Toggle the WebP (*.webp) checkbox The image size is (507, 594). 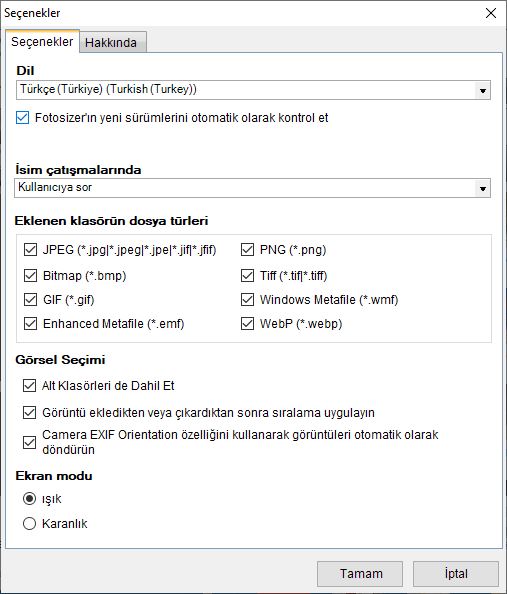tap(247, 324)
